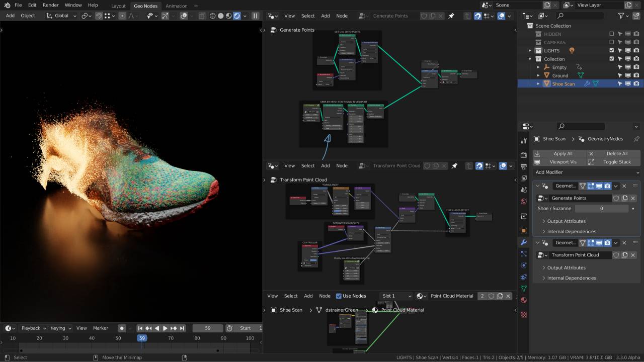644x362 pixels.
Task: Click the current frame field showing 59
Action: [x=208, y=328]
